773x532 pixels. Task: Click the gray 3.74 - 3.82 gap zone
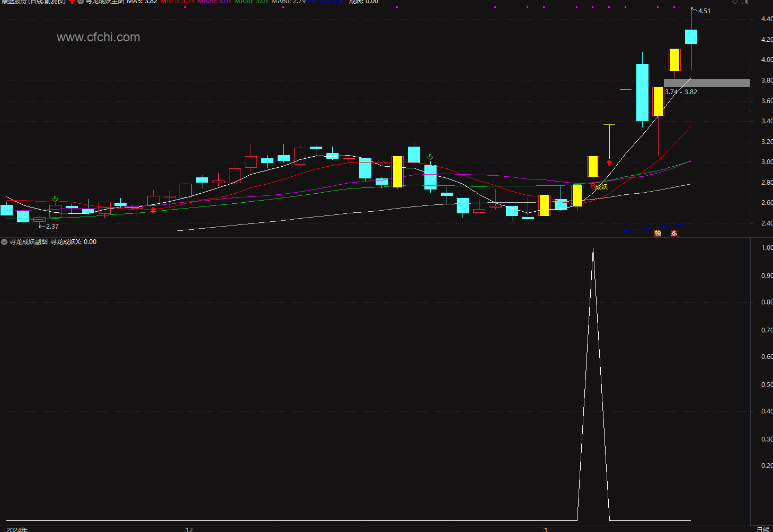(x=707, y=83)
